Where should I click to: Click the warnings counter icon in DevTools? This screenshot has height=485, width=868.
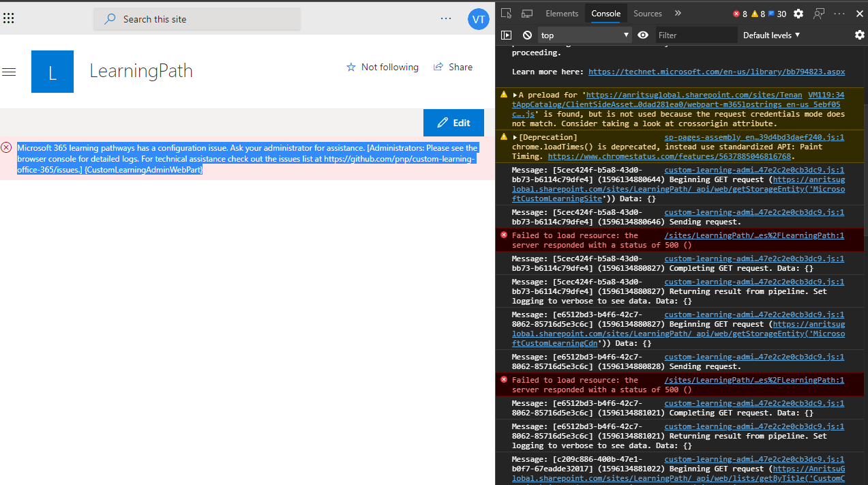point(755,13)
